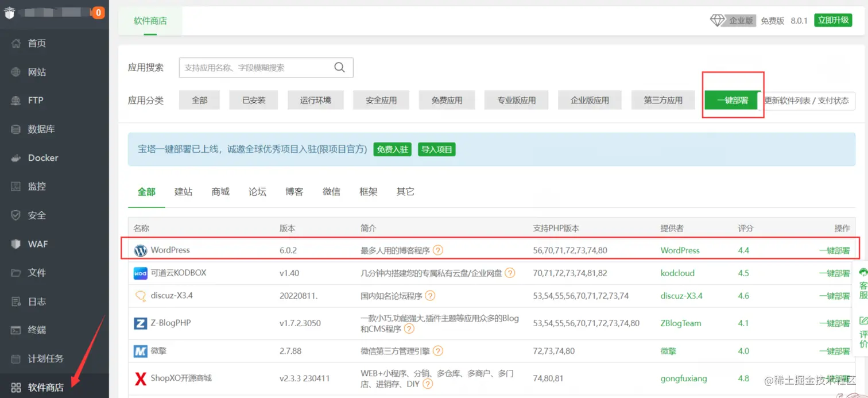Click 一键部署 link for discuz-X3.4

click(834, 296)
